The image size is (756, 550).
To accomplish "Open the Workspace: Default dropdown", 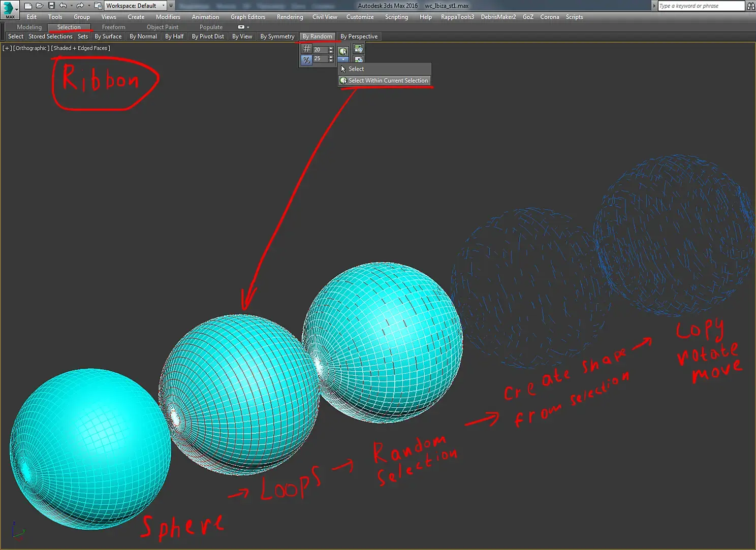I will point(135,6).
